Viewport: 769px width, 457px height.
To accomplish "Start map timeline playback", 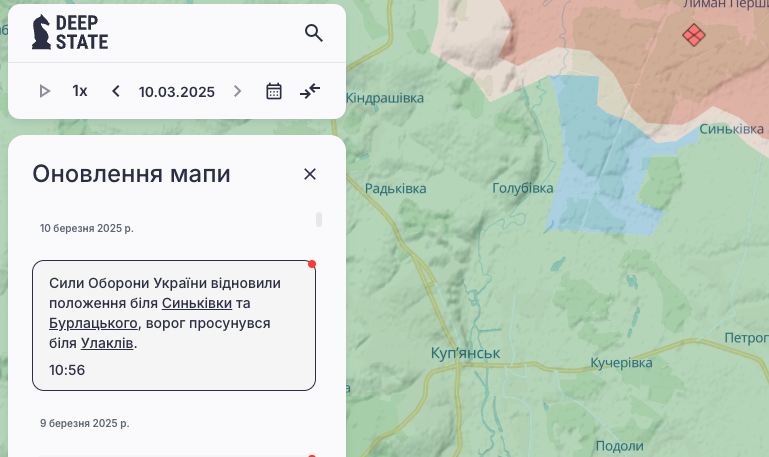I will (45, 91).
